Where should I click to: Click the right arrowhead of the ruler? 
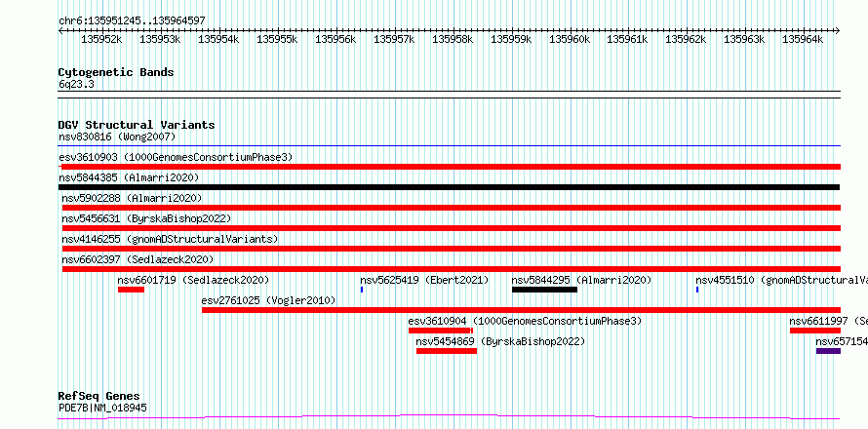tap(838, 31)
